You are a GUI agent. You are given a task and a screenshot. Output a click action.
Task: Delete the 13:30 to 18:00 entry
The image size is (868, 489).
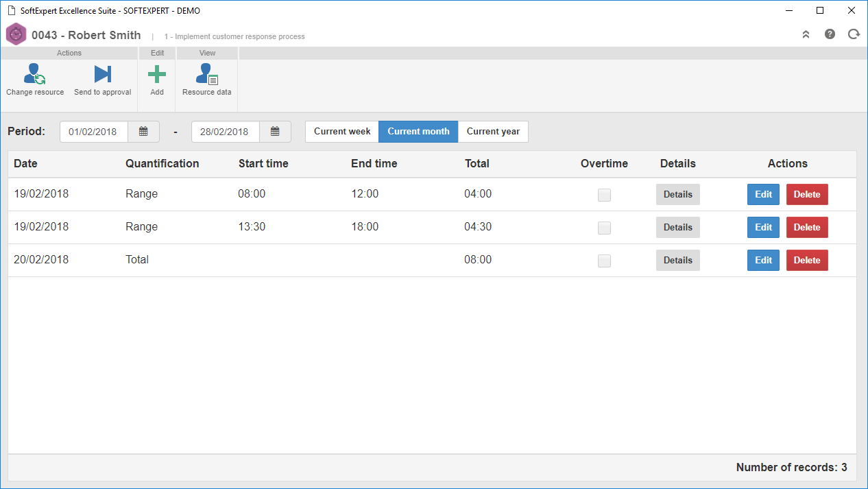point(807,228)
